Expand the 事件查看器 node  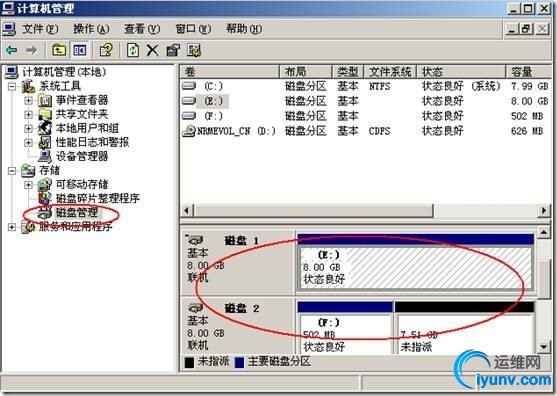coord(28,101)
